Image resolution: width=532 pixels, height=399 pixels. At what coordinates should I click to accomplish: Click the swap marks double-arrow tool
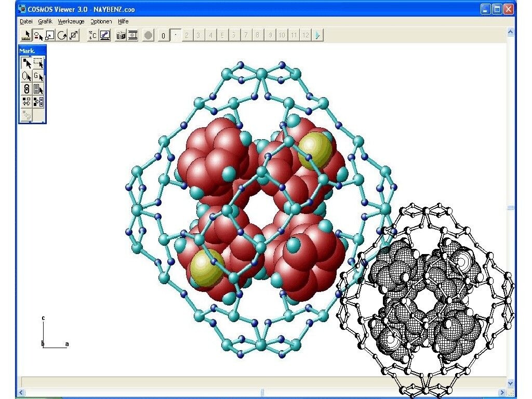[26, 102]
